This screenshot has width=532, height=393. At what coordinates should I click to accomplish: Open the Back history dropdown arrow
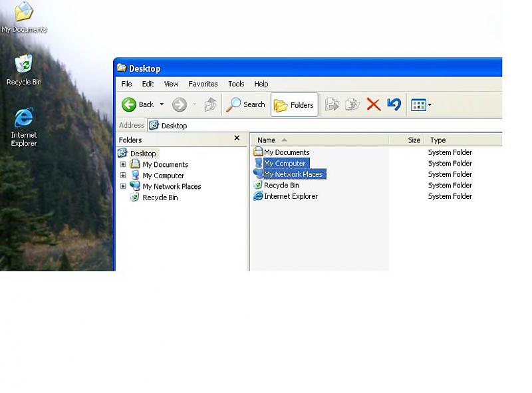162,104
